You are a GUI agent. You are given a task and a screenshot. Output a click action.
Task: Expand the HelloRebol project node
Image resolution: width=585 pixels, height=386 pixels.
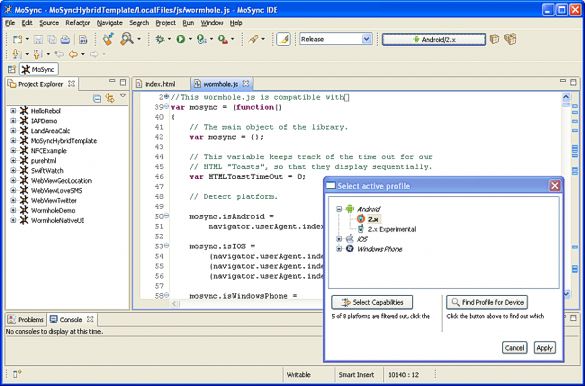13,111
